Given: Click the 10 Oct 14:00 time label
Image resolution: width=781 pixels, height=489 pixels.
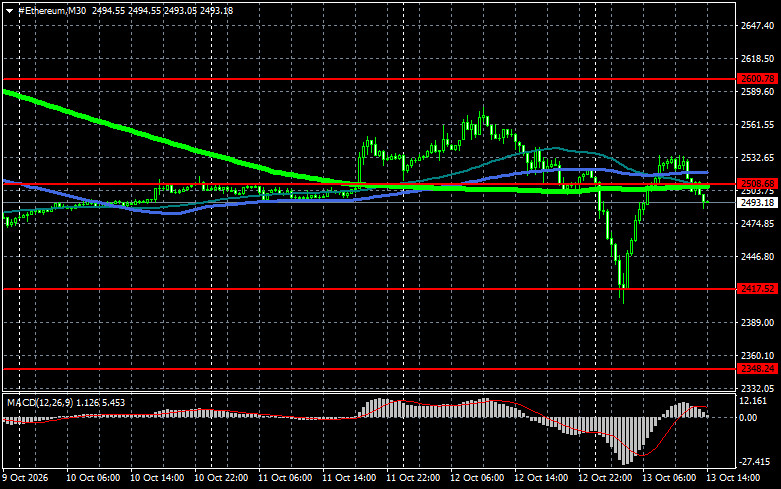Looking at the screenshot, I should pos(157,478).
